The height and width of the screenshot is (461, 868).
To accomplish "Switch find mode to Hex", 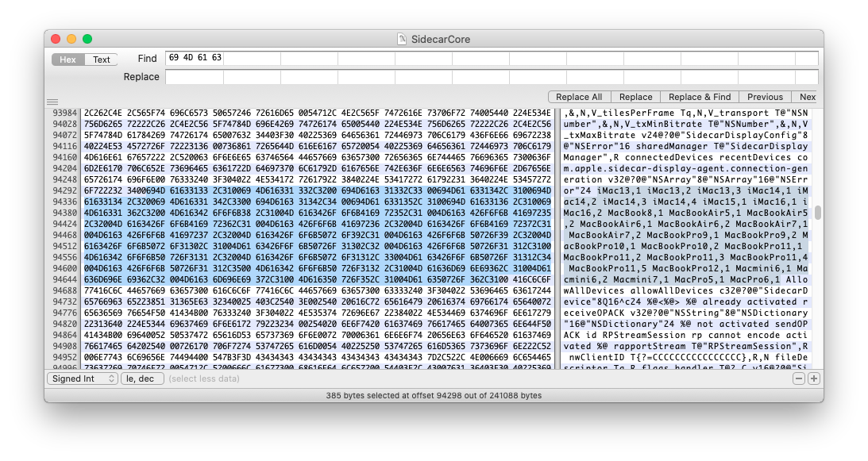I will coord(68,60).
